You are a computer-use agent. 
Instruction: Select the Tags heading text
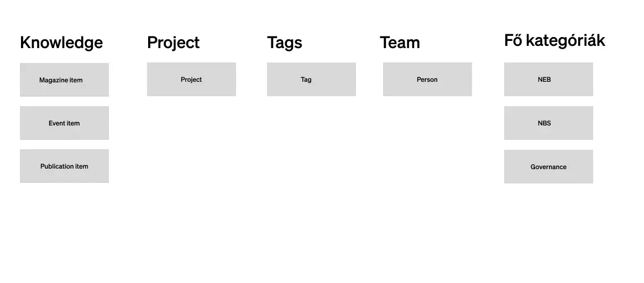pyautogui.click(x=285, y=43)
